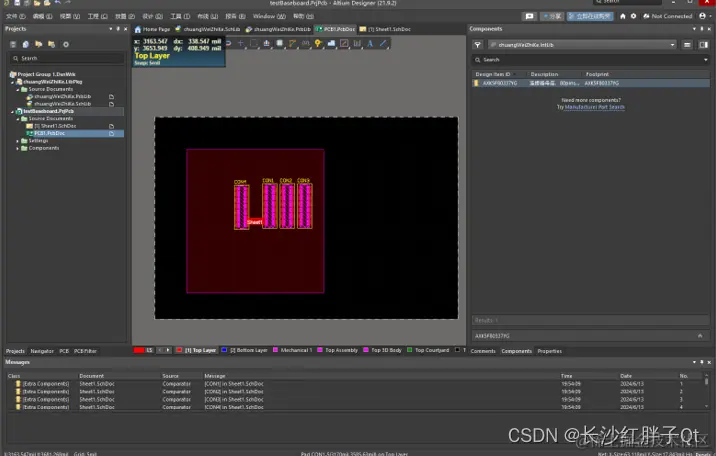Click the interactive routing tool icon
The image size is (716, 456).
tap(292, 43)
